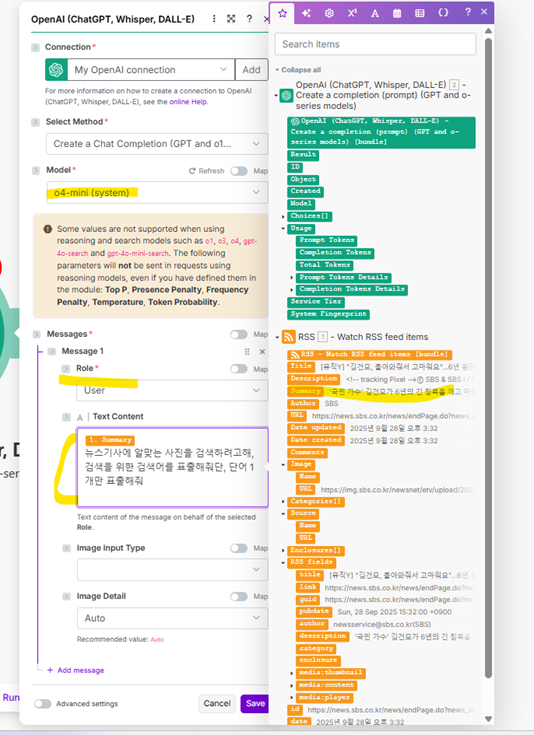This screenshot has width=534, height=735.
Task: Expand Completion Tokens Details
Action: (x=292, y=290)
